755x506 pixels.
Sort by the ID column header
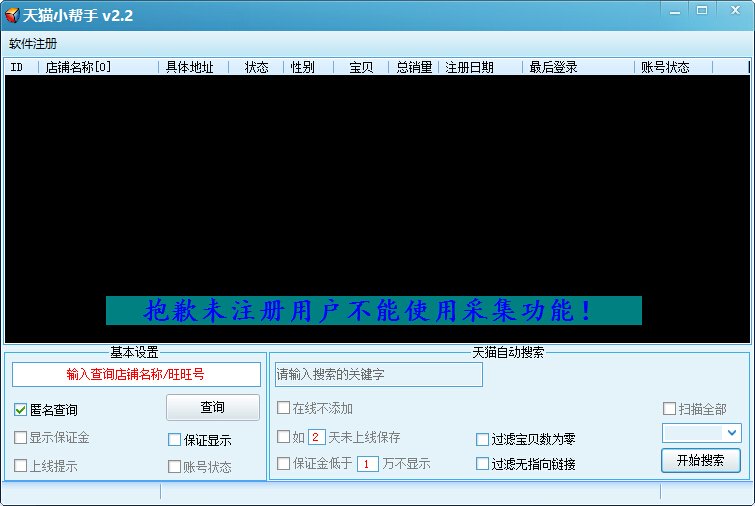point(22,67)
